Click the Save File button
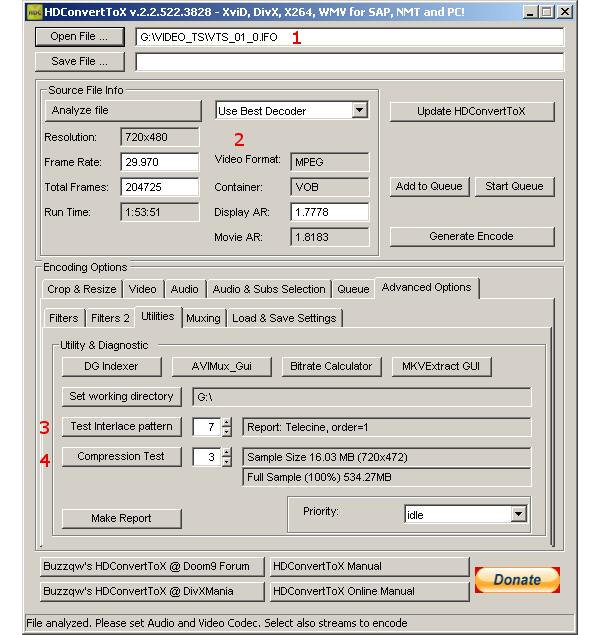Screen dimensions: 600x635 tap(80, 62)
